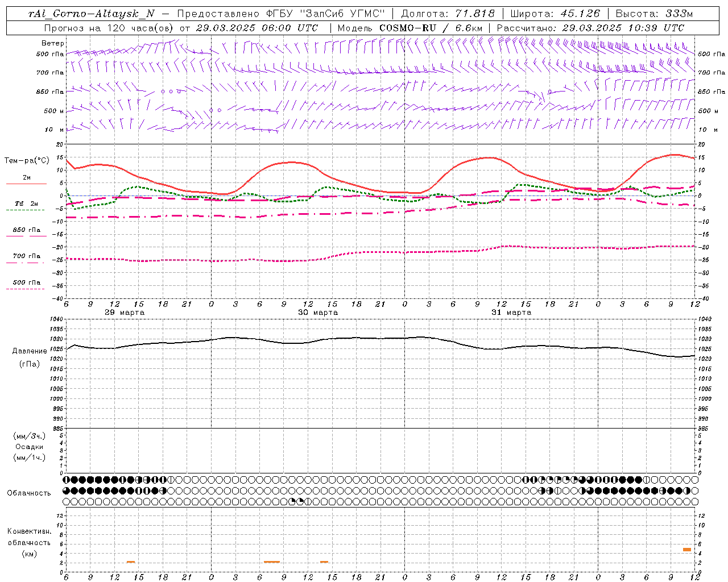
Task: Click the provider text ФГБУ "ЗапСиб УГМС"
Action: pyautogui.click(x=325, y=14)
